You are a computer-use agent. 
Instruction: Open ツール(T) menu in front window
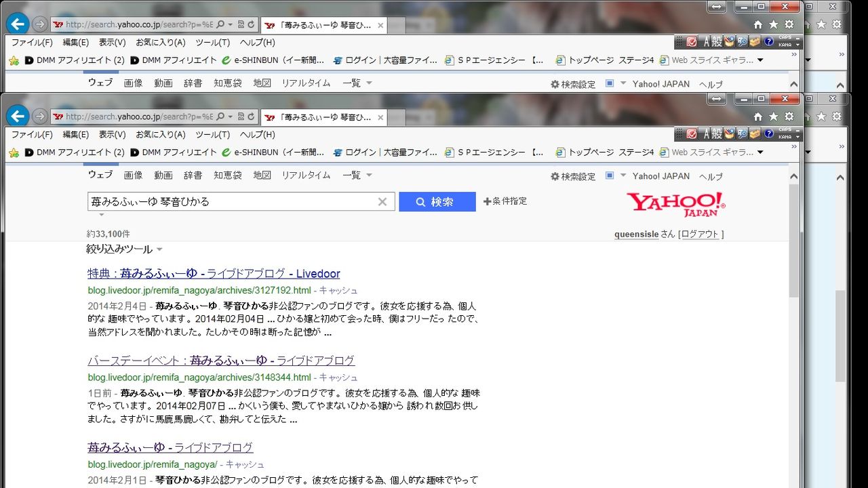coord(213,135)
